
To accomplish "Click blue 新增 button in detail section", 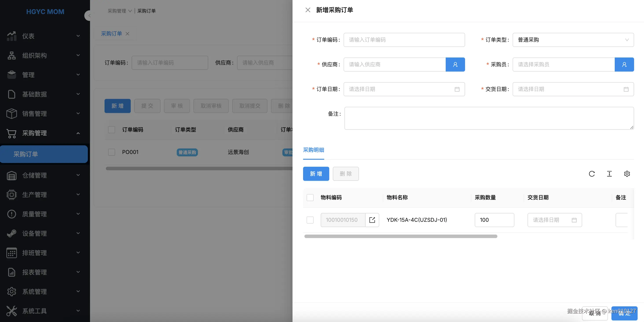I will pyautogui.click(x=316, y=174).
